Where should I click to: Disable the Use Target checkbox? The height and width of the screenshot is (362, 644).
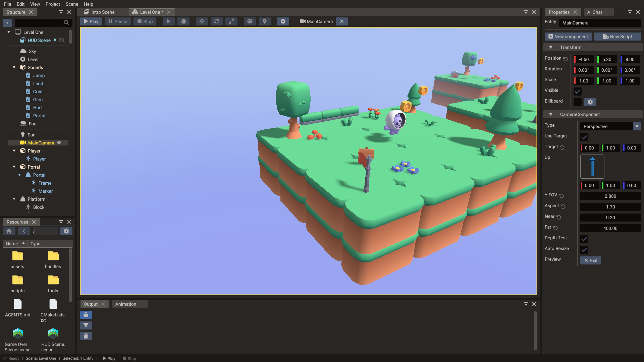click(x=584, y=137)
